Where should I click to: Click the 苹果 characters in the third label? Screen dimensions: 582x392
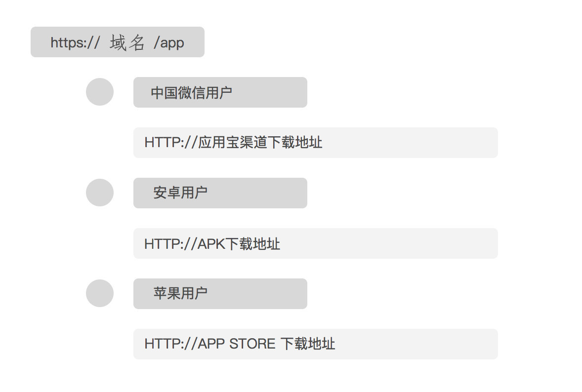pyautogui.click(x=166, y=293)
